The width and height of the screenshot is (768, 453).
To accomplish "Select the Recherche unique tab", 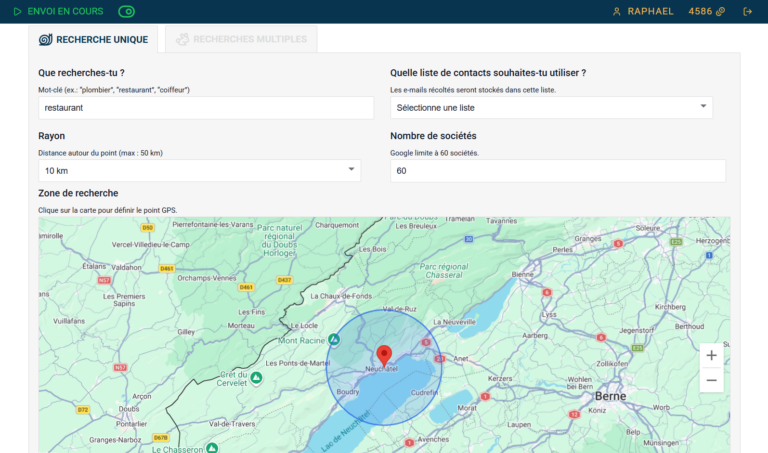I will 93,39.
